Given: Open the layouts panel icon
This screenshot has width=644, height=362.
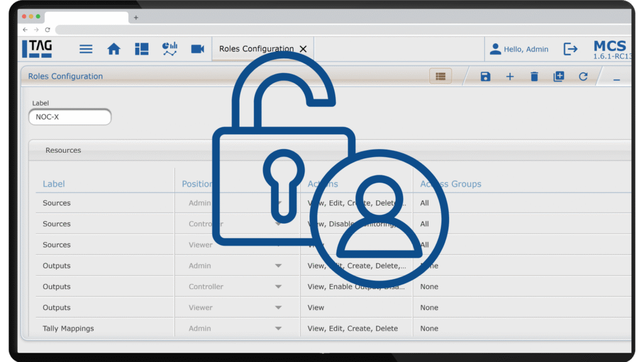Looking at the screenshot, I should [142, 48].
